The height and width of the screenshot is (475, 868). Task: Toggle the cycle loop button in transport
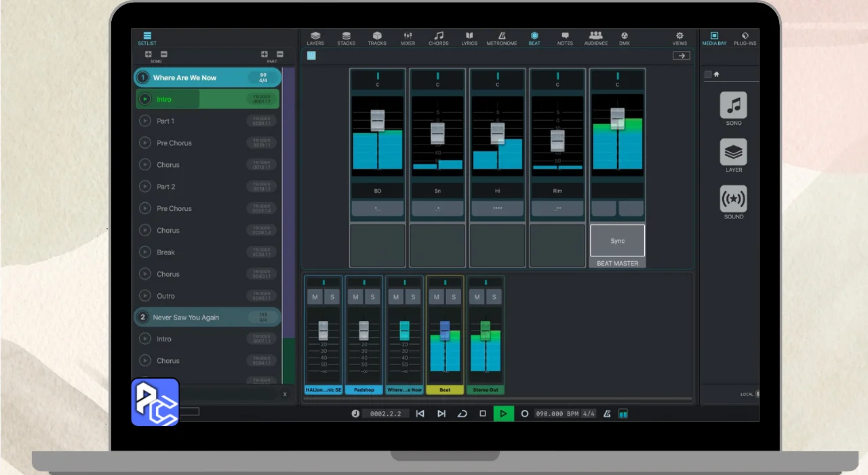[x=462, y=413]
